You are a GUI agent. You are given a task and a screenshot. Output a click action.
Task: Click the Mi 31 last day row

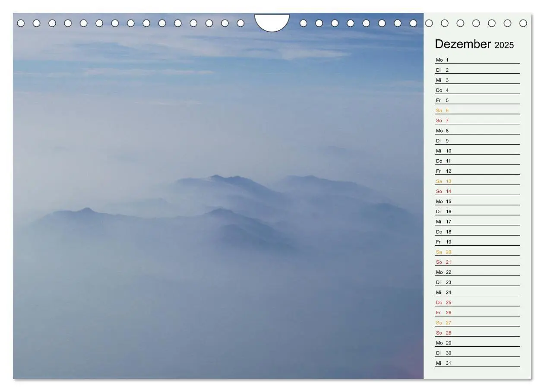point(477,363)
